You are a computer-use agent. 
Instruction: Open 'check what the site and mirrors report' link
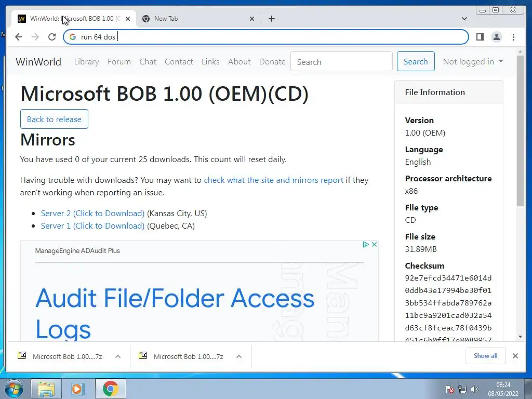coord(273,180)
